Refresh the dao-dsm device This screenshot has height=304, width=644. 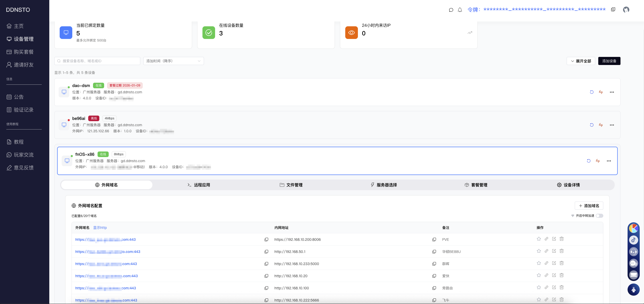pyautogui.click(x=592, y=92)
